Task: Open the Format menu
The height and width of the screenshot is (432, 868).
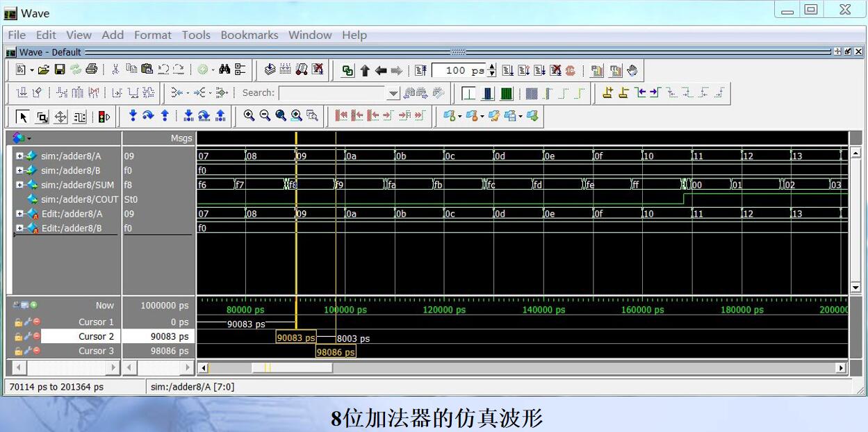Action: [x=152, y=35]
